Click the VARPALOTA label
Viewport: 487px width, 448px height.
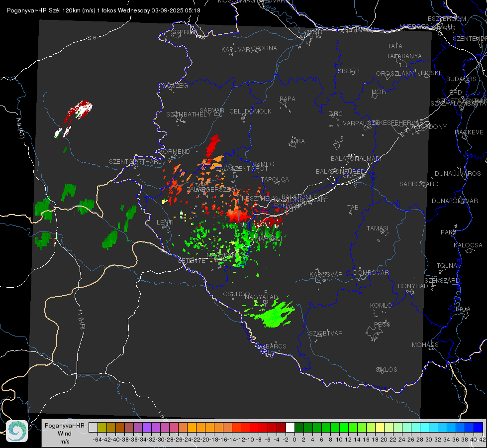pyautogui.click(x=360, y=123)
